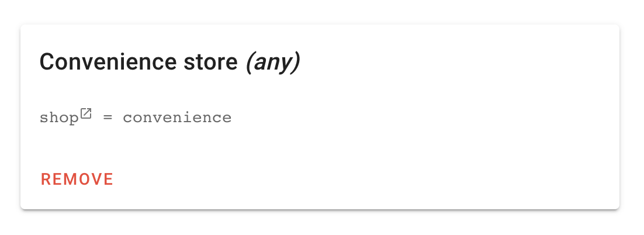This screenshot has width=644, height=235.
Task: Click the red REMOVE text
Action: [77, 179]
